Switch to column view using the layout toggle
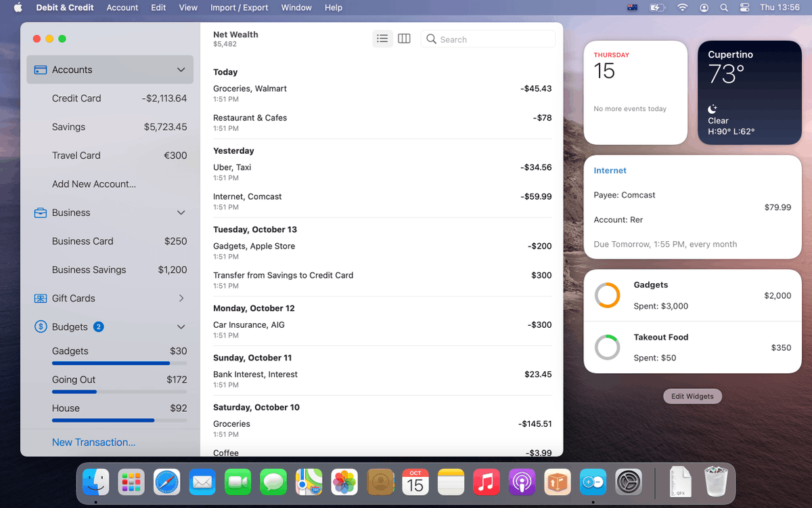812x508 pixels. tap(404, 39)
